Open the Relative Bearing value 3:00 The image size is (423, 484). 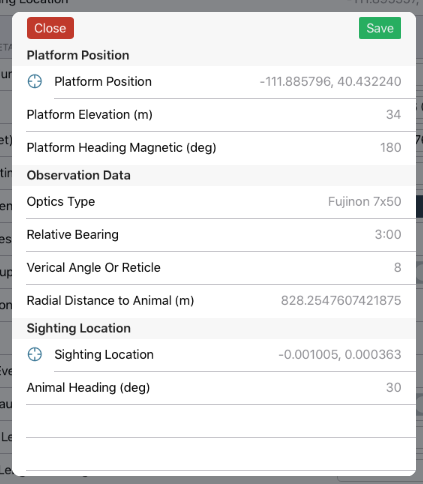click(388, 234)
